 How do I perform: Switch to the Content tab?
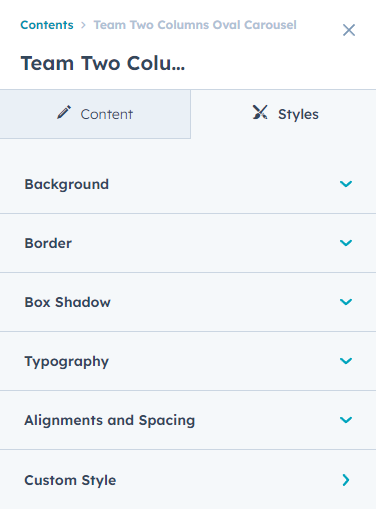[x=95, y=114]
